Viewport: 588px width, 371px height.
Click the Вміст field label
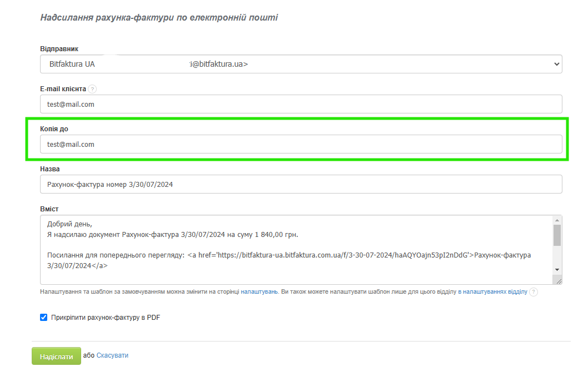pos(49,209)
